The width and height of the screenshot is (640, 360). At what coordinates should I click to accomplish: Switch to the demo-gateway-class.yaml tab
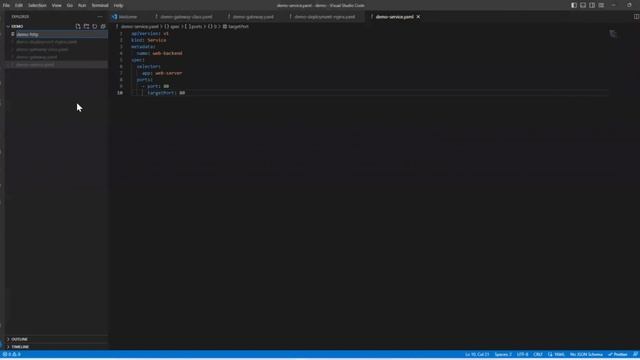pos(186,17)
